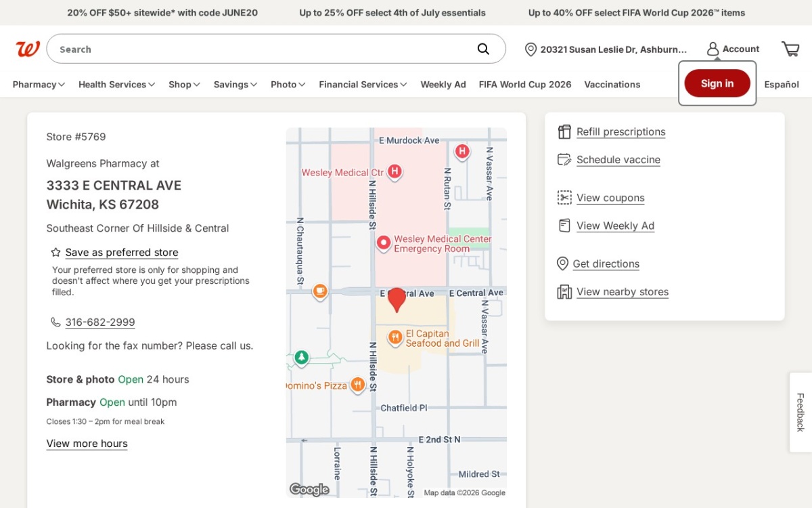Click the 20321 Susan Leslie Dr address
The width and height of the screenshot is (812, 508).
[x=614, y=49]
